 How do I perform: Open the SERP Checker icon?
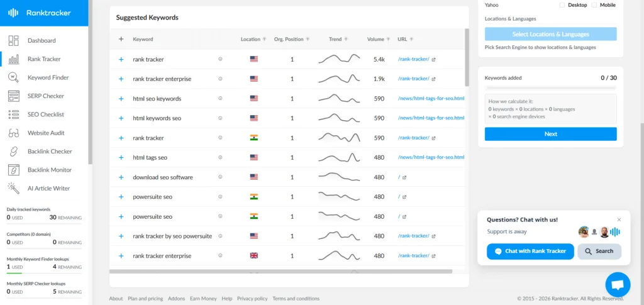(x=14, y=96)
